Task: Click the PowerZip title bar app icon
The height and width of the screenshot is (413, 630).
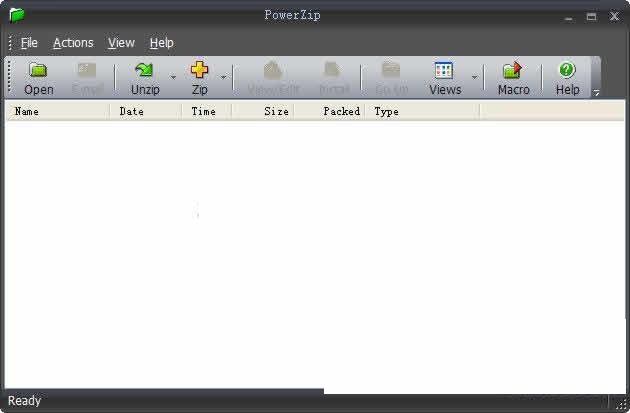Action: point(16,15)
